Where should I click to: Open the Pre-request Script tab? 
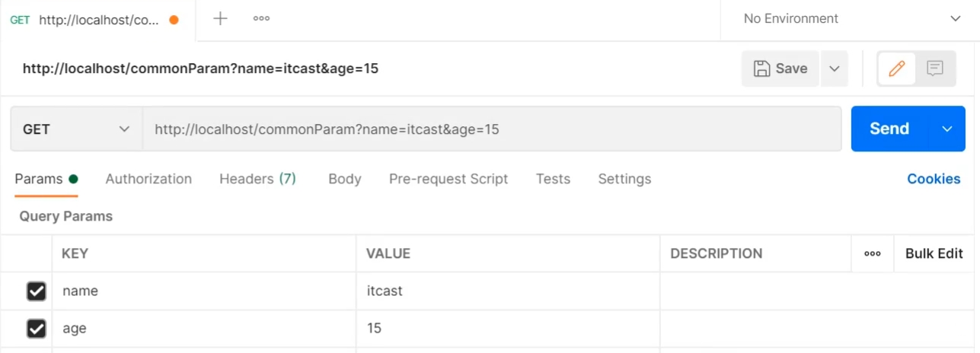pos(448,179)
